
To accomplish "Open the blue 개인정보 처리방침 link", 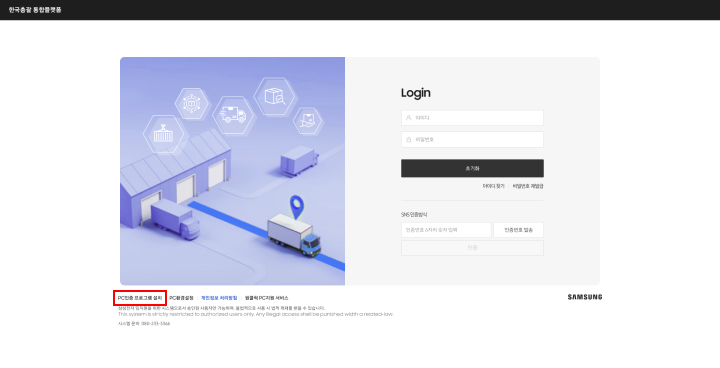I will (x=219, y=298).
